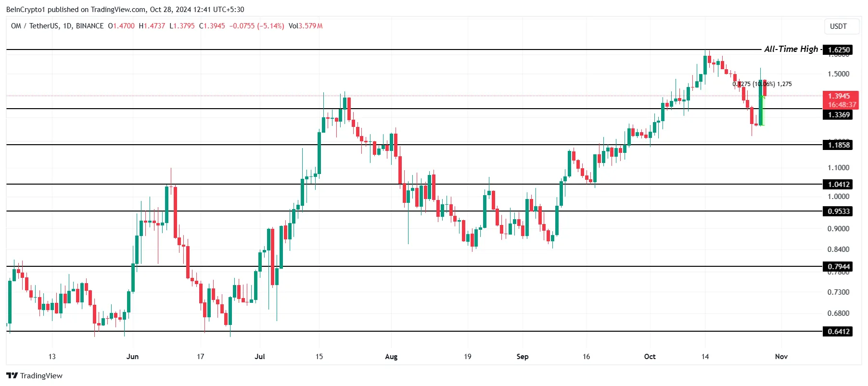Click the Vol 3.579M value
This screenshot has width=868, height=386.
[306, 26]
